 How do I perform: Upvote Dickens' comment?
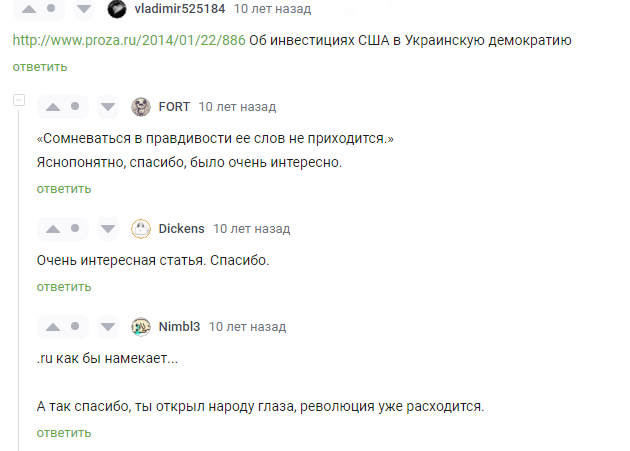(x=53, y=228)
